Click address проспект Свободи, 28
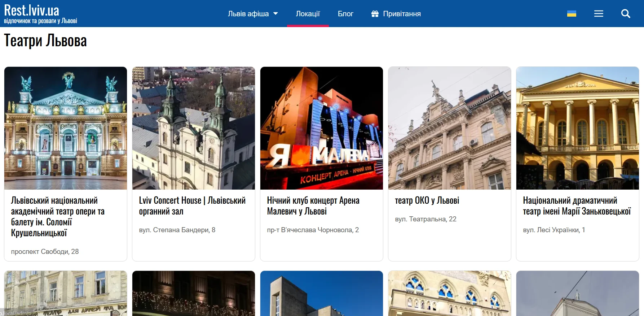 coord(45,252)
